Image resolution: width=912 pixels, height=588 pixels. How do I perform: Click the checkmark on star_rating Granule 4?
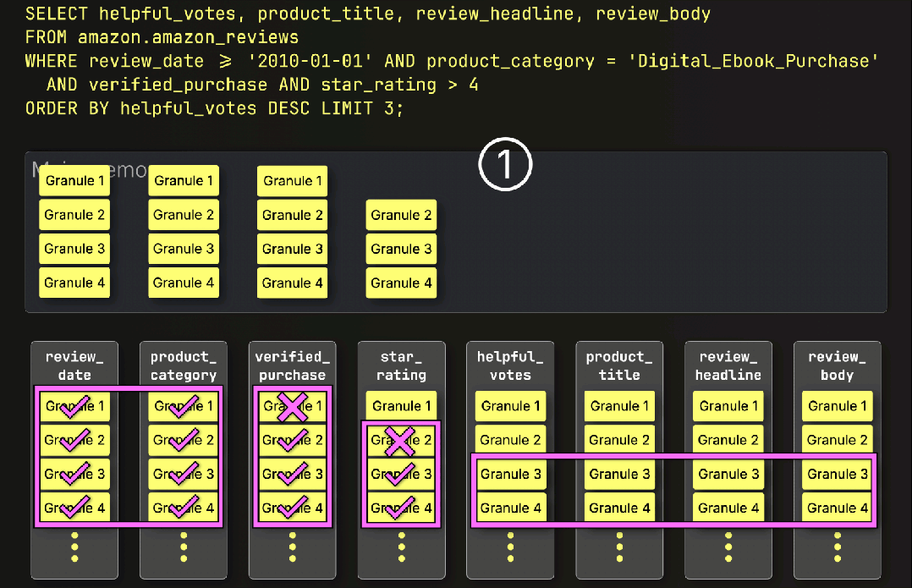click(400, 508)
